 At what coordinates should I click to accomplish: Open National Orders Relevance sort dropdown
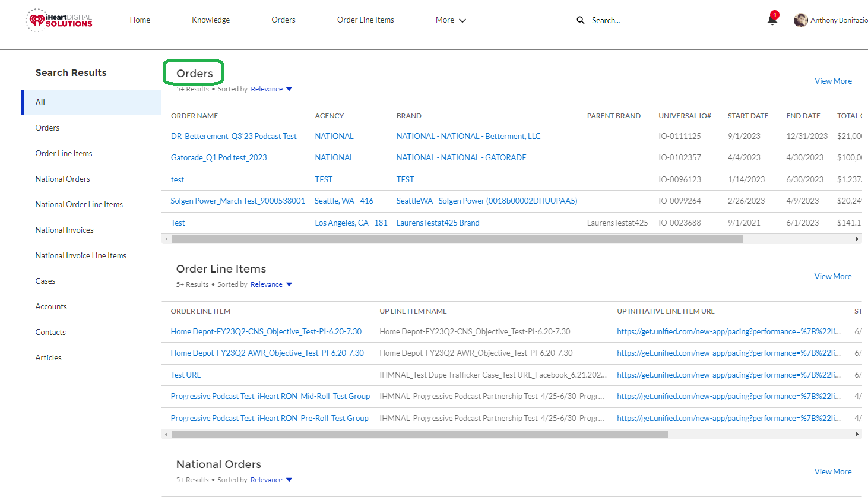[271, 480]
